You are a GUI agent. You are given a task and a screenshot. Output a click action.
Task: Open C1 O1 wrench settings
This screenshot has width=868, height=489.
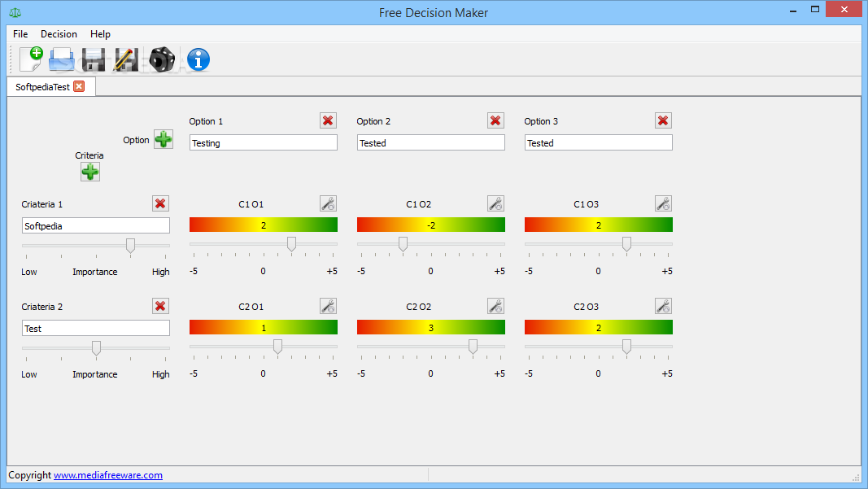click(x=329, y=203)
